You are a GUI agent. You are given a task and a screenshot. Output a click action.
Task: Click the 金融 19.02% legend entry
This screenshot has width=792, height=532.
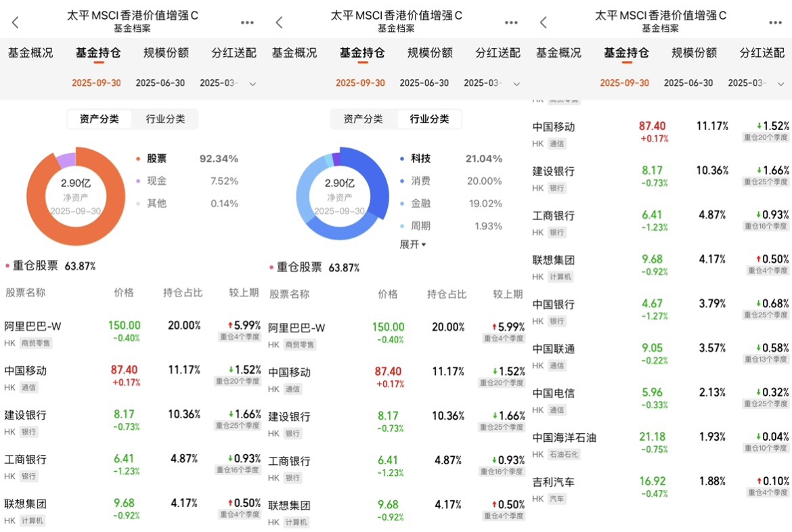(x=451, y=204)
